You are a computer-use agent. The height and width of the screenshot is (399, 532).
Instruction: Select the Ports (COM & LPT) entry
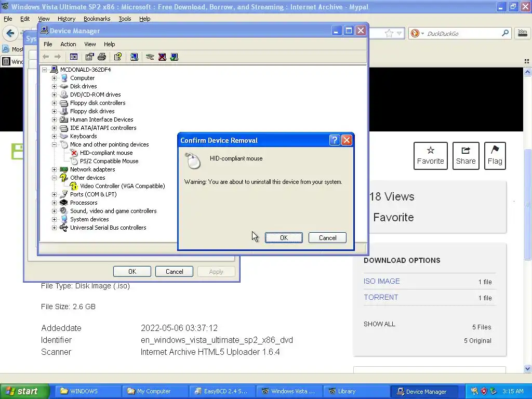pyautogui.click(x=94, y=194)
